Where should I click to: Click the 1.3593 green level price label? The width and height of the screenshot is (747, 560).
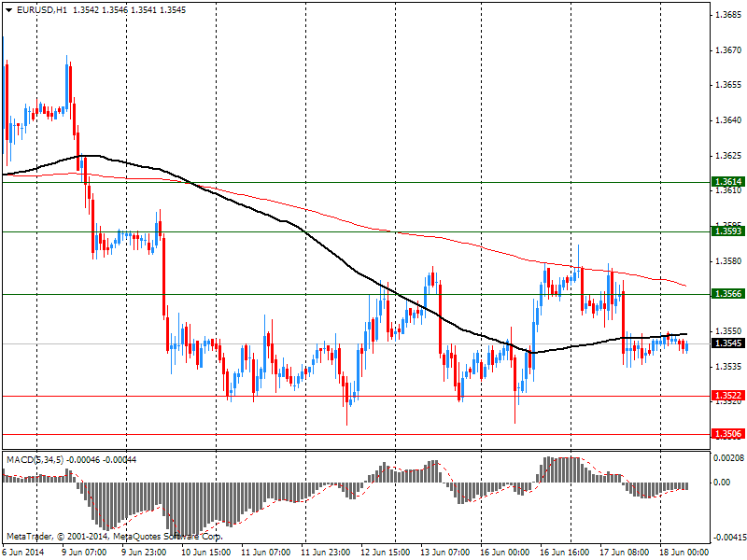(x=728, y=231)
